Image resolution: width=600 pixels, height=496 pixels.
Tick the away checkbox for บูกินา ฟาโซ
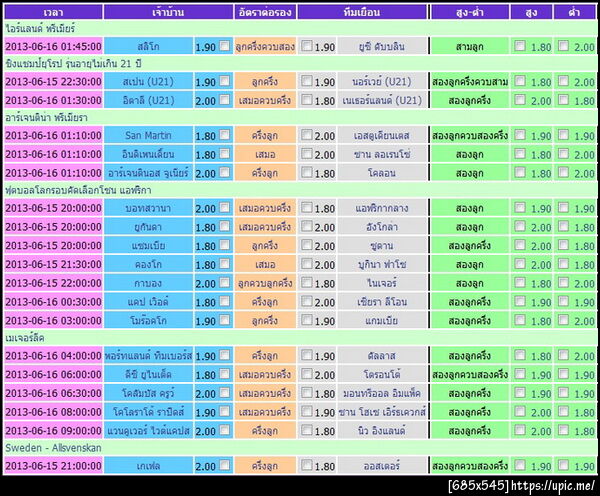coord(306,264)
